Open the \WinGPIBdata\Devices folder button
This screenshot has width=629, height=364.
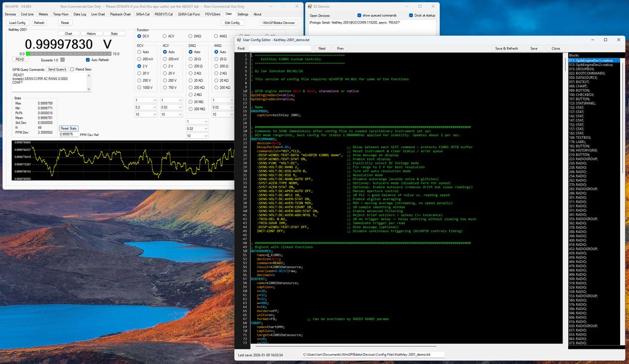pyautogui.click(x=278, y=23)
